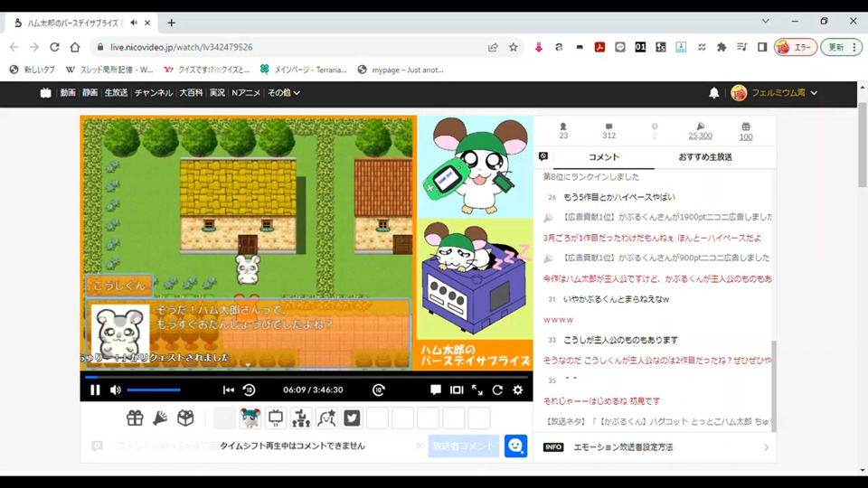The image size is (868, 488).
Task: Reload the player with refresh icon
Action: [497, 390]
